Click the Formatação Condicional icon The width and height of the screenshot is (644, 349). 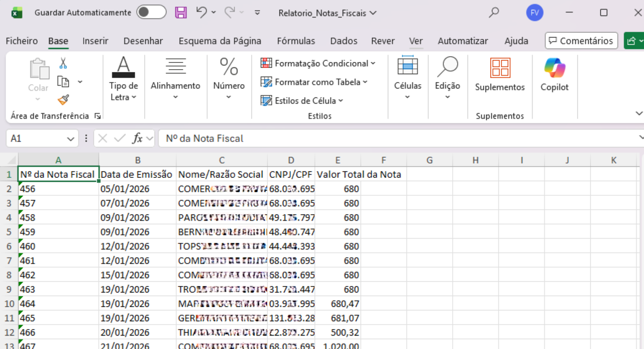tap(266, 63)
